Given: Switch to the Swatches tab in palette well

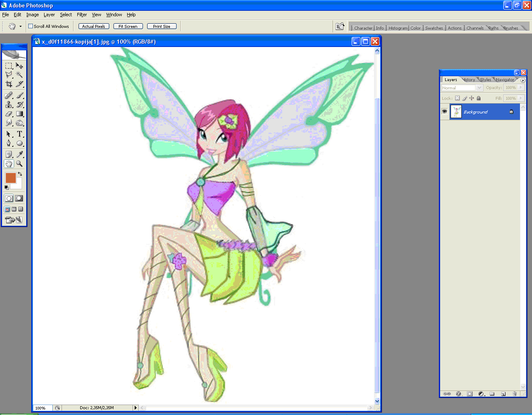Looking at the screenshot, I should coord(434,28).
